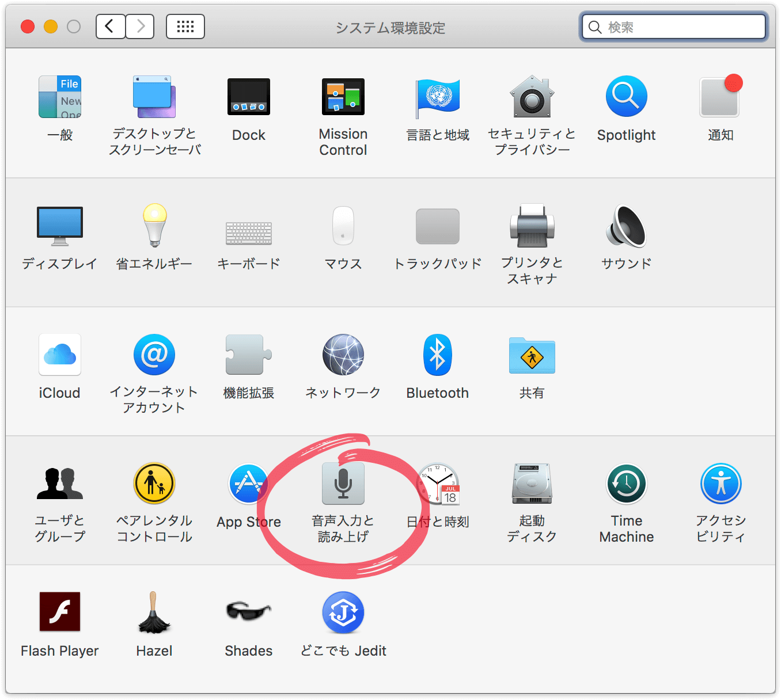Open インターネットアカウント preferences
Screen dimensions: 781x700
click(154, 355)
